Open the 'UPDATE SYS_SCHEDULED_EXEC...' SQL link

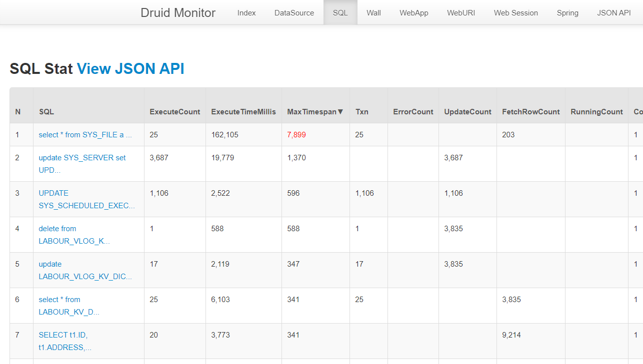(87, 199)
